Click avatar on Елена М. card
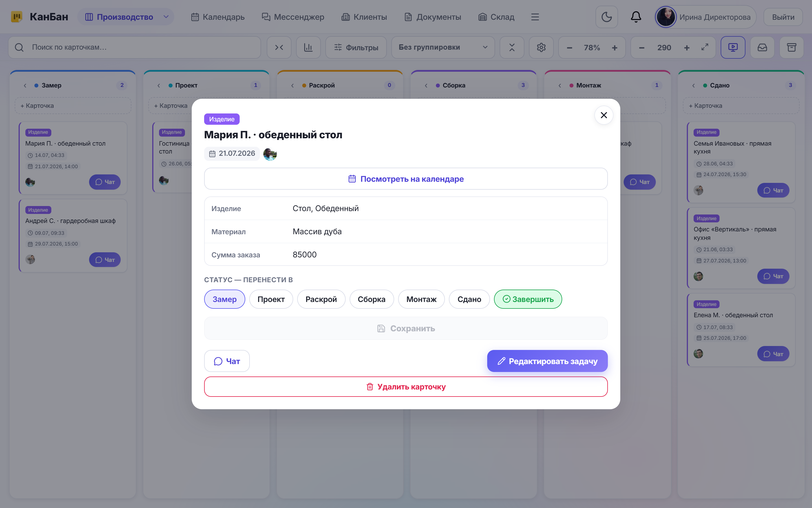Screen dimensions: 812x508 pyautogui.click(x=698, y=353)
